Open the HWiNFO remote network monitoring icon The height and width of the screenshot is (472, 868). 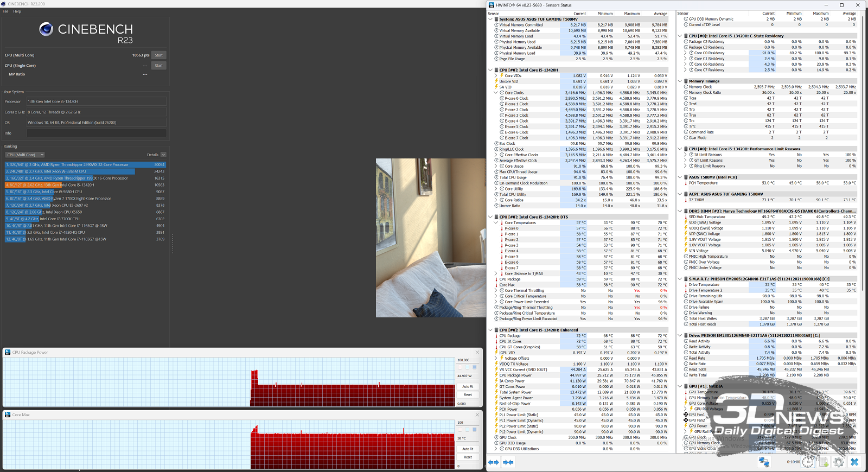[764, 462]
